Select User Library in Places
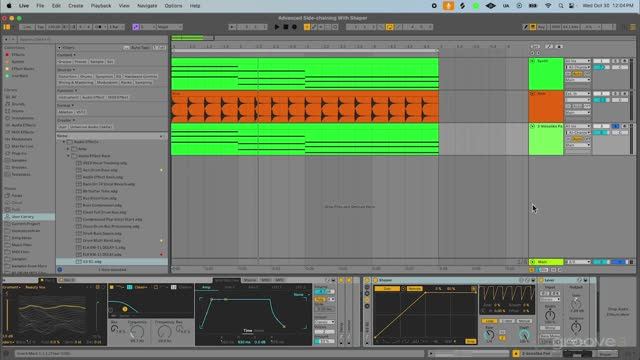Screen dimensions: 640x360 point(29,217)
